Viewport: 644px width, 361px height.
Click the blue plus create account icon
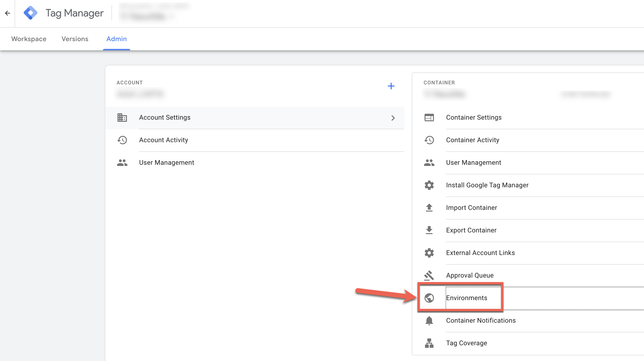391,86
